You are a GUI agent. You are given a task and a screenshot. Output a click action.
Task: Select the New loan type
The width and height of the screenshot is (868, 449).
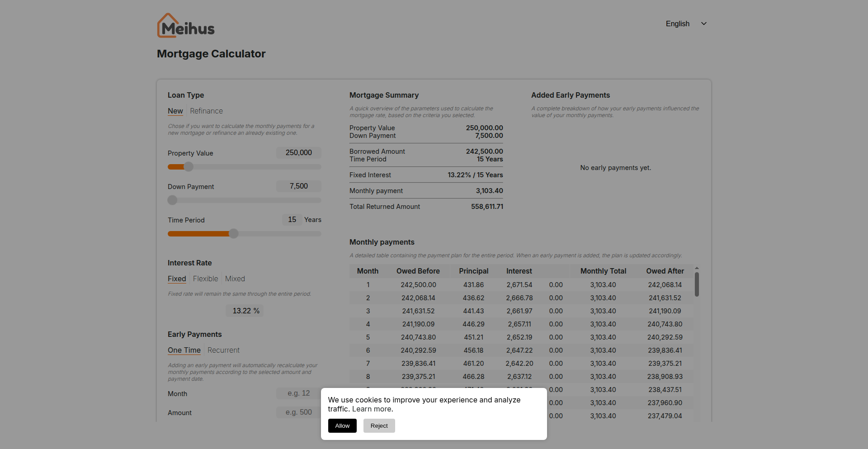[175, 111]
